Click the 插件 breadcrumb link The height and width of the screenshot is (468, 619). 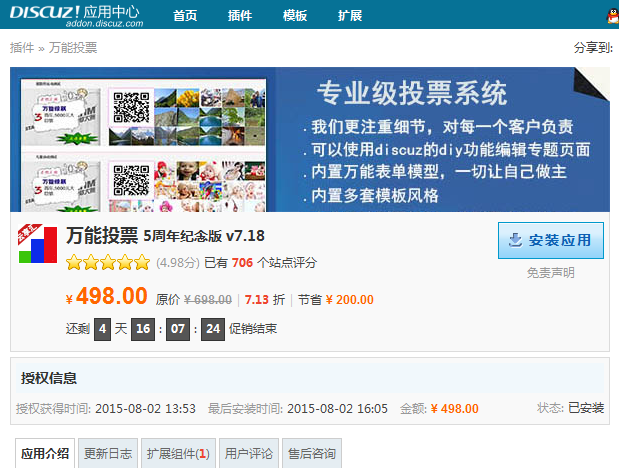(x=22, y=48)
